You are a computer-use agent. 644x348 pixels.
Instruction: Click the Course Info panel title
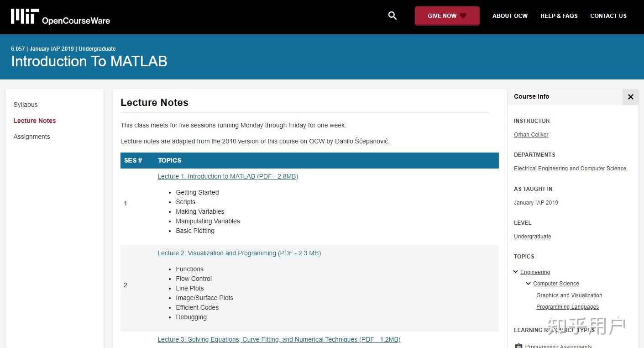(x=531, y=96)
